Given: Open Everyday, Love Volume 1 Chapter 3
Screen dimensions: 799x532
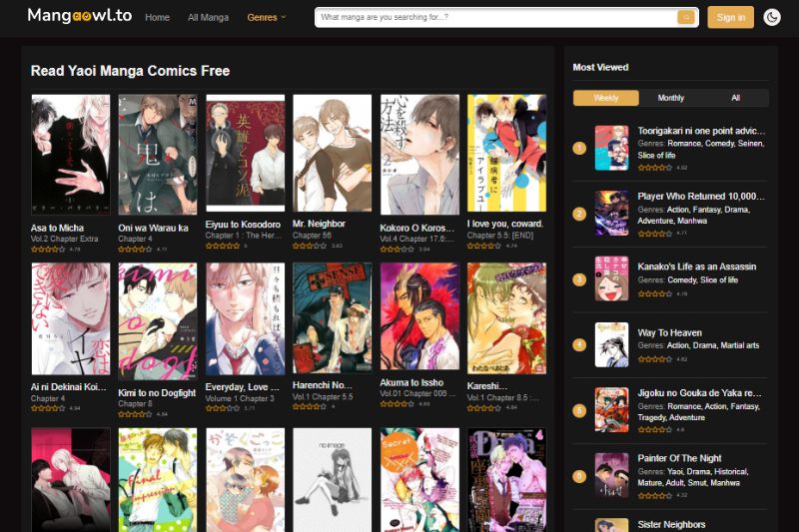Looking at the screenshot, I should pyautogui.click(x=240, y=398).
